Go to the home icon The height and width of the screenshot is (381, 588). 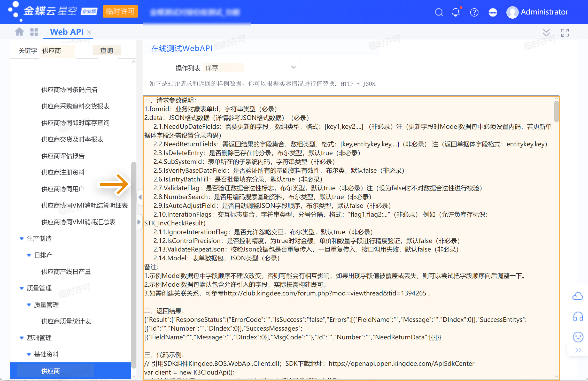[19, 32]
